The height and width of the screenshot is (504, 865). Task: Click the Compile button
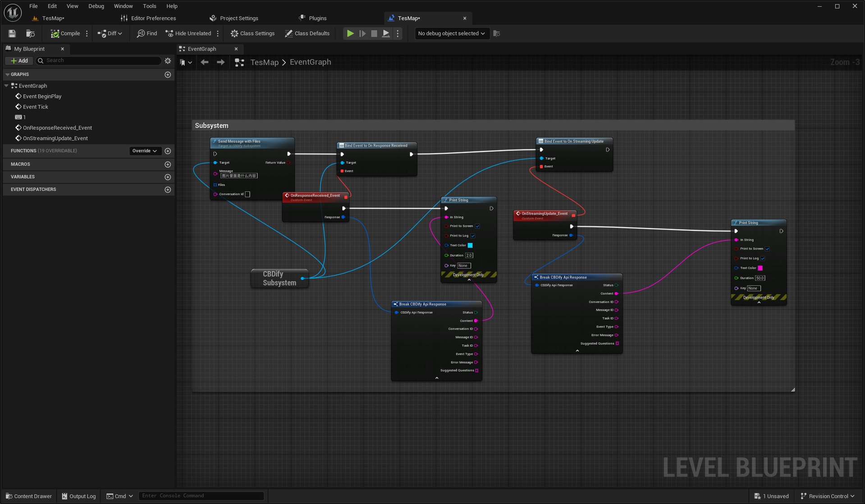coord(65,33)
